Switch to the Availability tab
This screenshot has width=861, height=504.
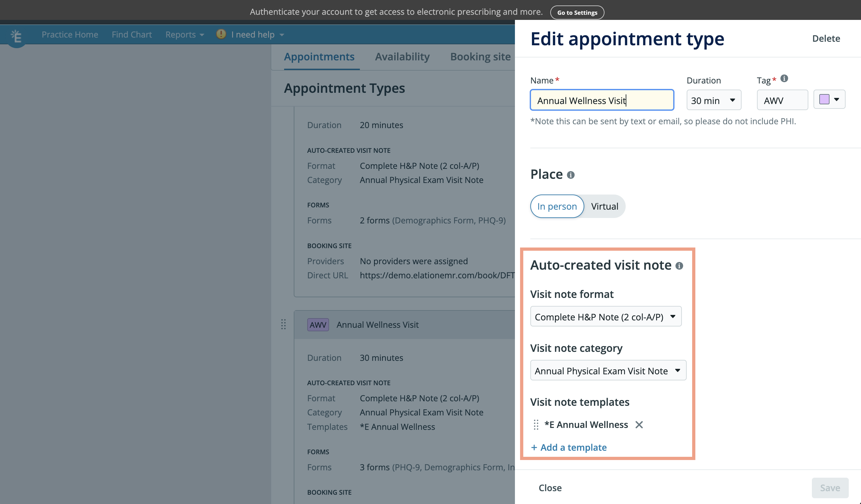point(402,56)
